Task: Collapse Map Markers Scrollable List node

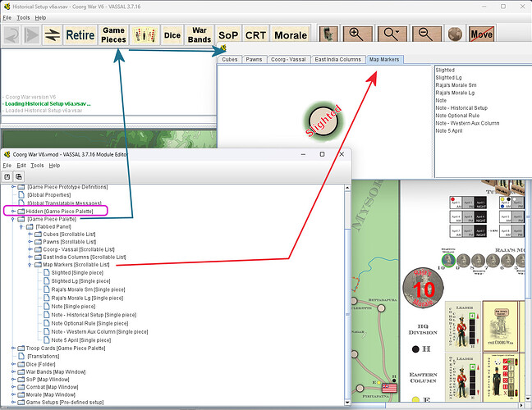Action: [x=30, y=265]
